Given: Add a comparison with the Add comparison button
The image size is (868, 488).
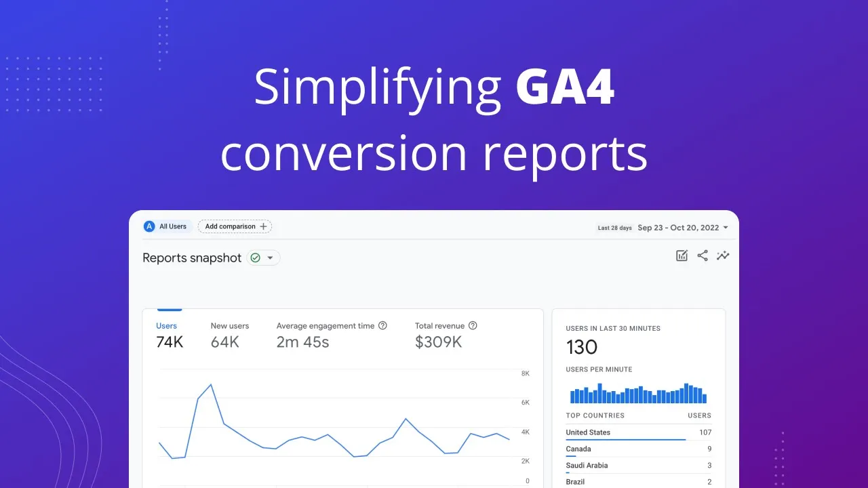Looking at the screenshot, I should [235, 226].
